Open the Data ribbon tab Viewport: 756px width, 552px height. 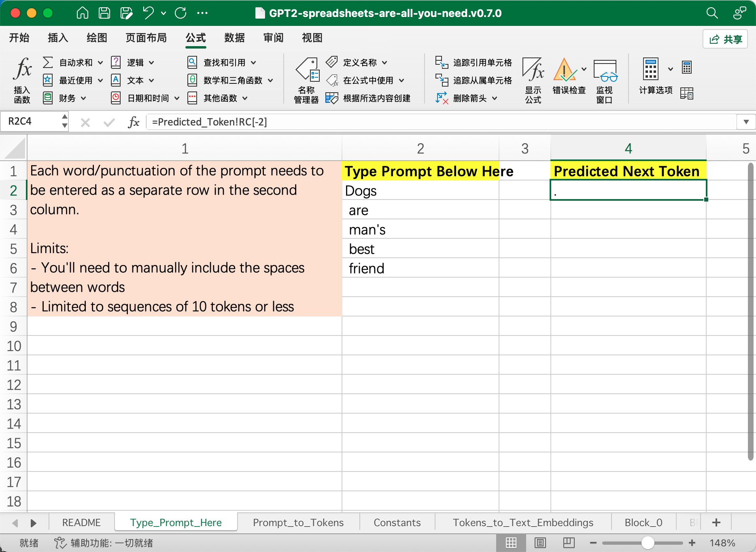(x=234, y=38)
